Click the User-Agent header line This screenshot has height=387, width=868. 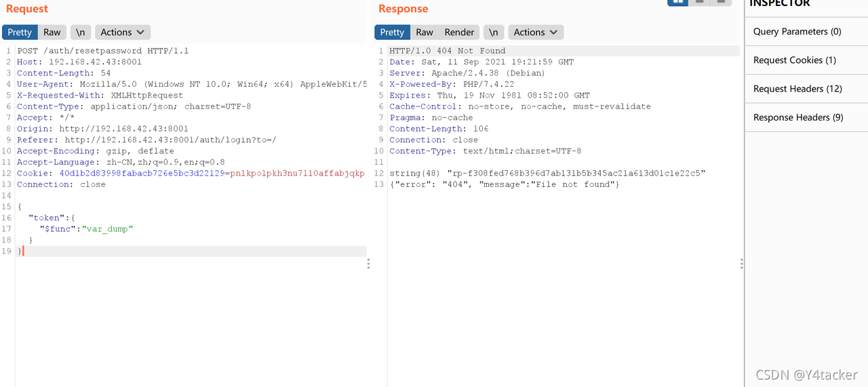[192, 84]
